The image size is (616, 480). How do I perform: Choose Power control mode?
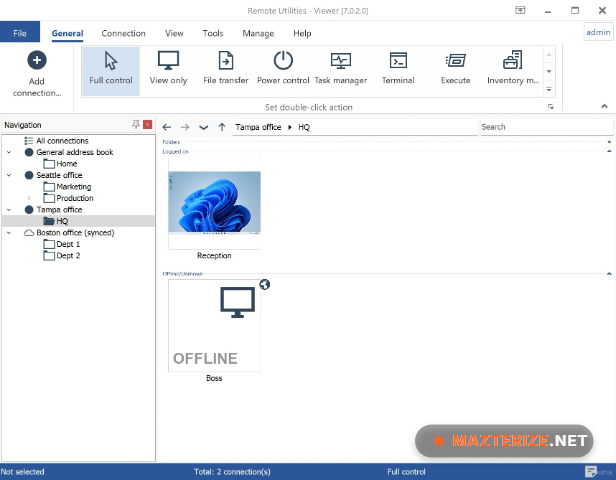[x=283, y=71]
